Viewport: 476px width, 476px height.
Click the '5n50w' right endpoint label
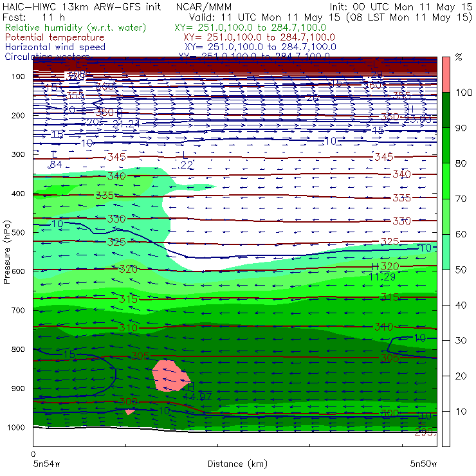click(x=423, y=464)
